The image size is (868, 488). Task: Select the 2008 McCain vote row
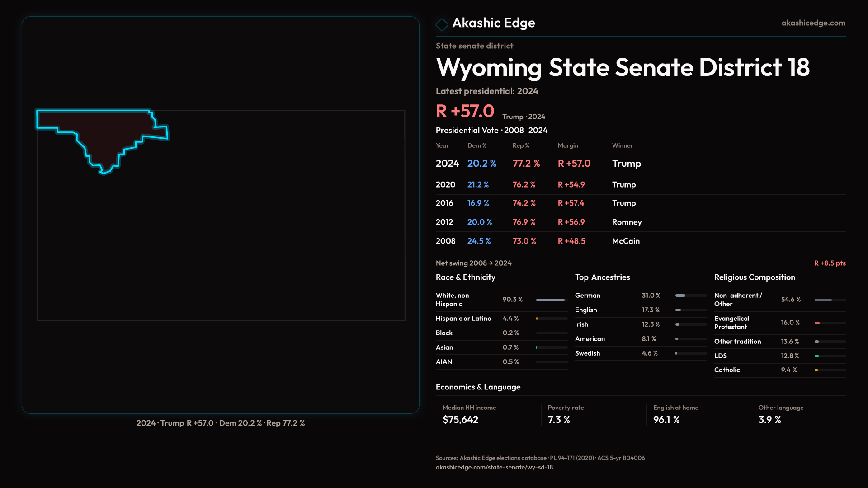coord(640,241)
